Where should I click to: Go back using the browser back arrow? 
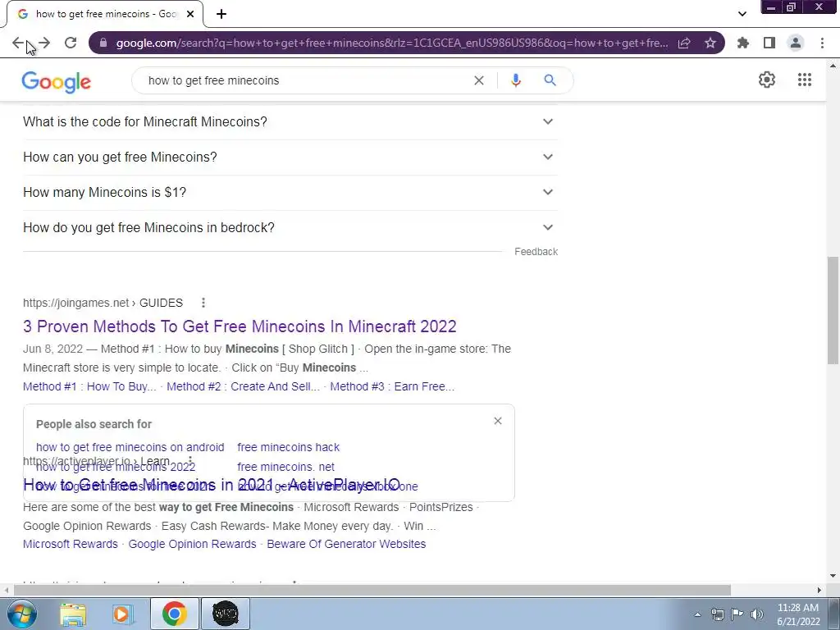click(x=18, y=43)
